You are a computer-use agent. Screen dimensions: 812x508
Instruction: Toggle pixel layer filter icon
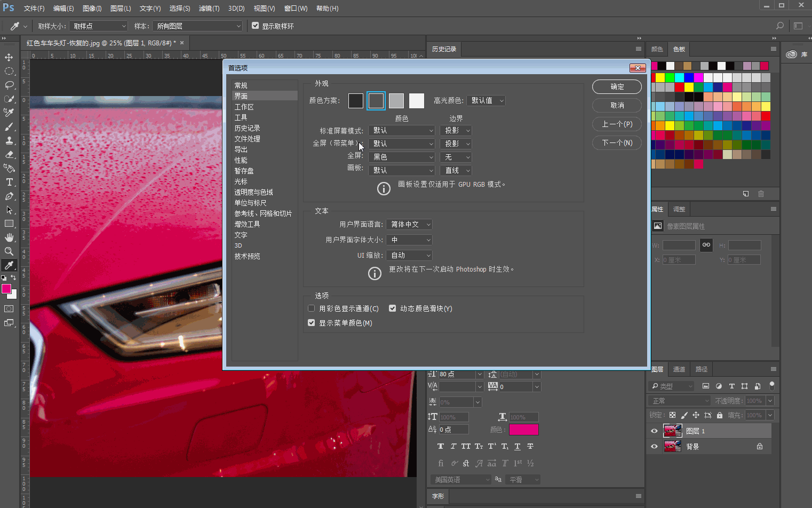[x=706, y=386]
